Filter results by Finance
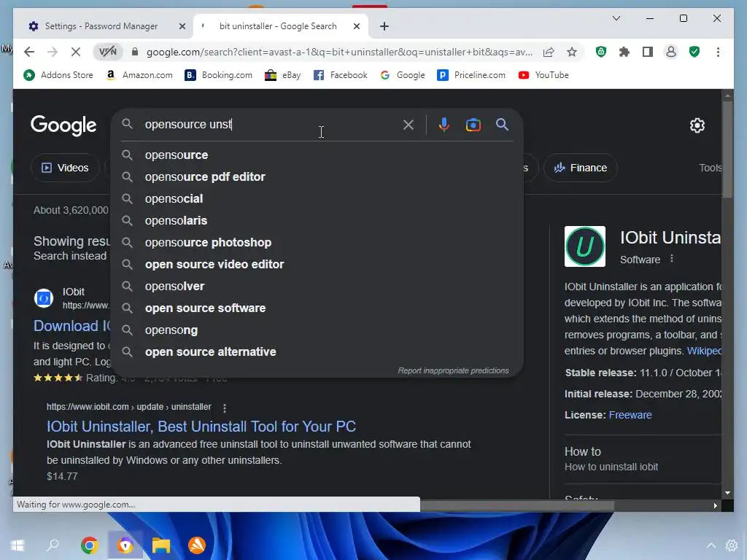Screen dimensions: 747x560 pyautogui.click(x=580, y=168)
